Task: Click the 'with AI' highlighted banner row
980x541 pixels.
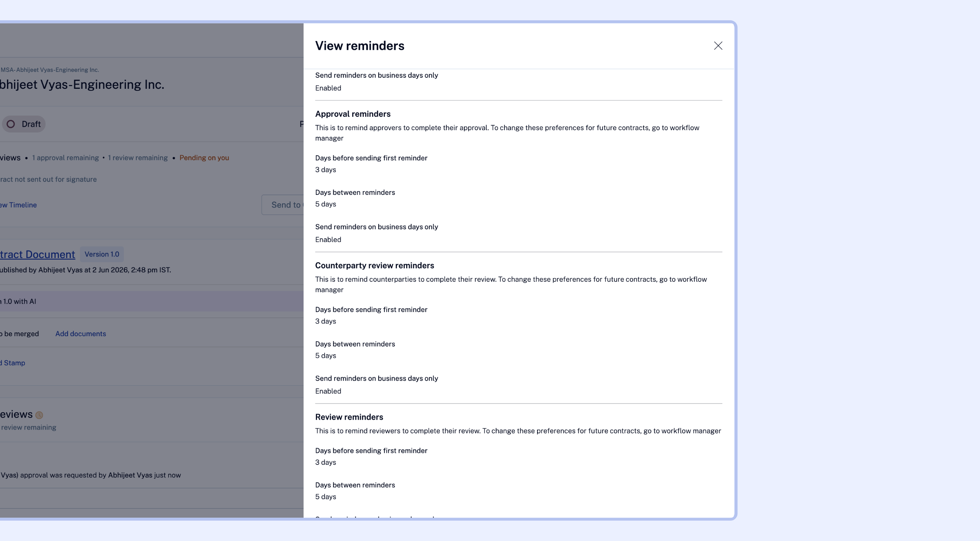Action: point(152,301)
